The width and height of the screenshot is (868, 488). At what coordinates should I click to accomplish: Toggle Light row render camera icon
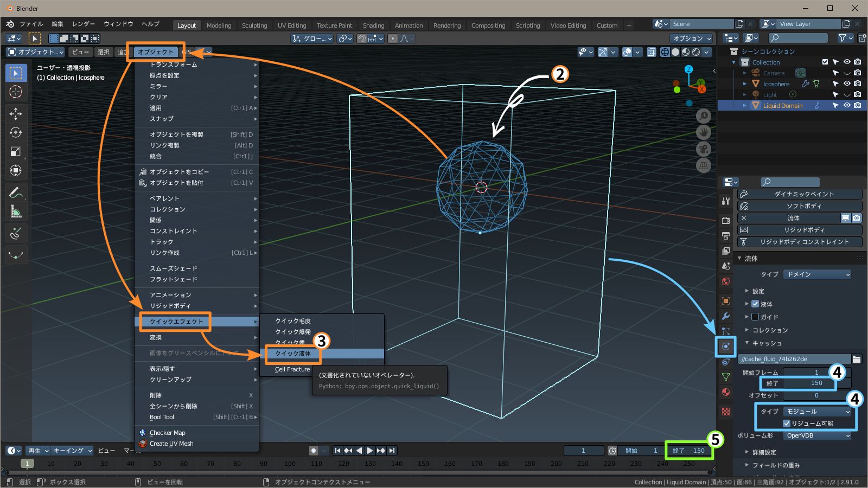pos(857,95)
